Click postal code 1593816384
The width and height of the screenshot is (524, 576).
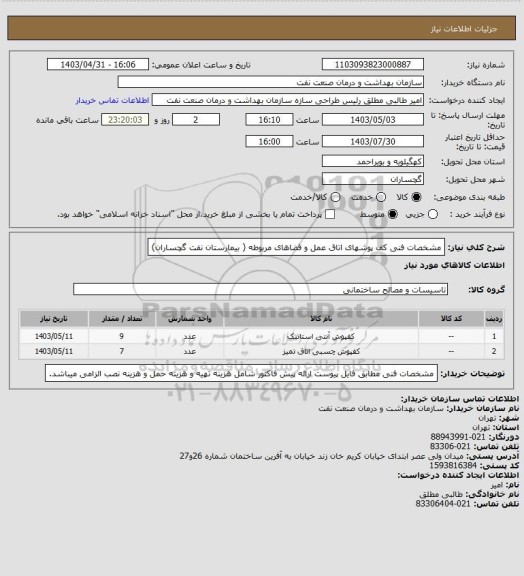click(453, 465)
